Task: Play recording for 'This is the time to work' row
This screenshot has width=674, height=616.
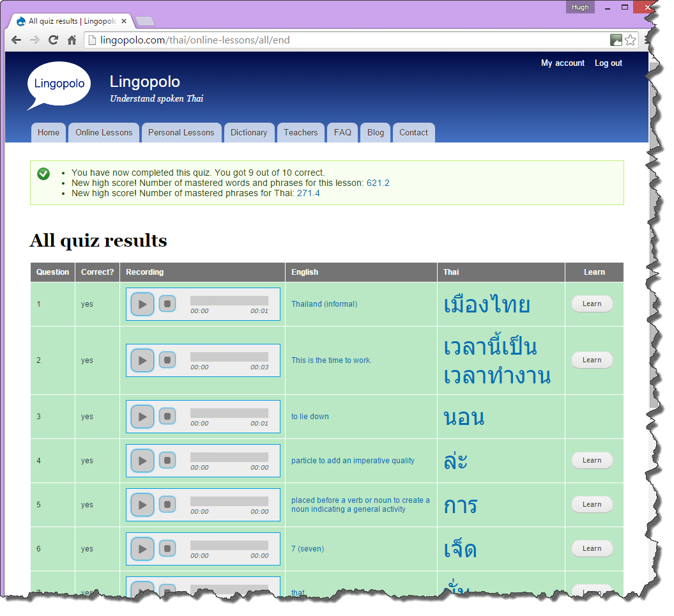Action: point(142,360)
